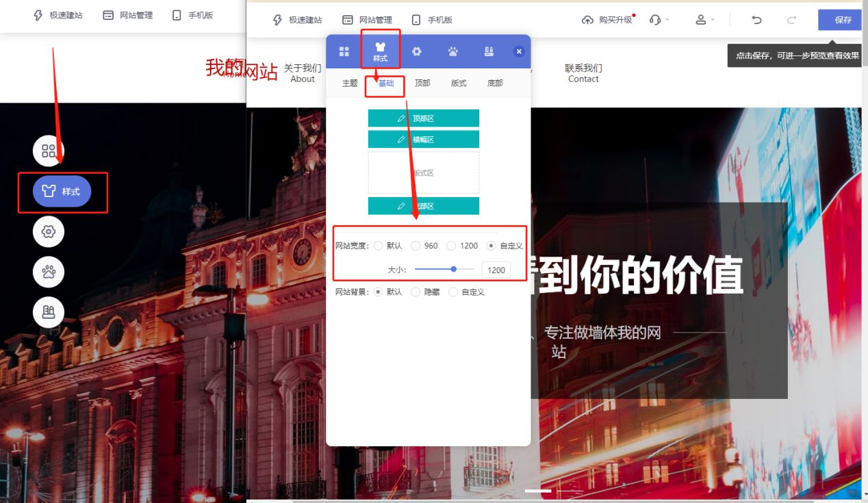The height and width of the screenshot is (503, 868).
Task: Open the 主题 tab
Action: tap(349, 83)
